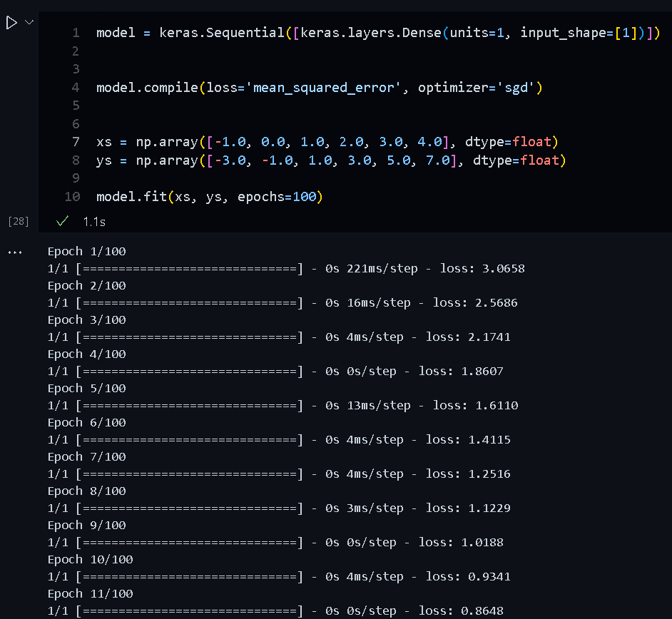Open the output ellipsis more actions menu
Viewport: 672px width, 619px height.
14,252
